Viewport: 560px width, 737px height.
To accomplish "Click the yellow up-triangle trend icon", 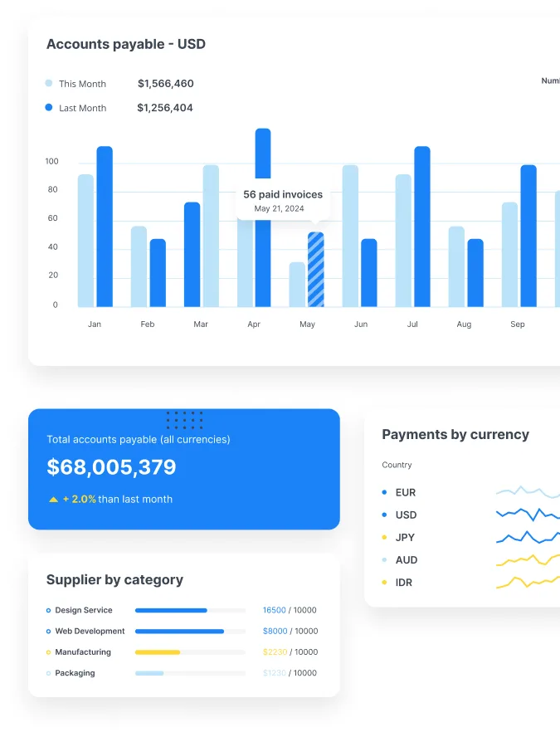I will pyautogui.click(x=54, y=499).
